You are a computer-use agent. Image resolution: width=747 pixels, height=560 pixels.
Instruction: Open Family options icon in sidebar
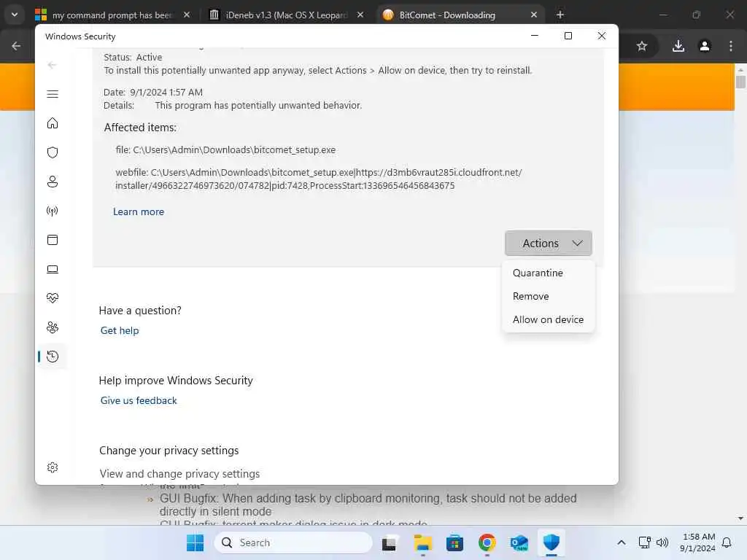(x=53, y=327)
